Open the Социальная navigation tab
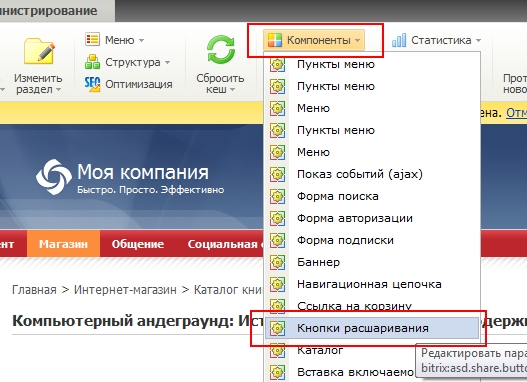Image resolution: width=527 pixels, height=382 pixels. coord(222,244)
